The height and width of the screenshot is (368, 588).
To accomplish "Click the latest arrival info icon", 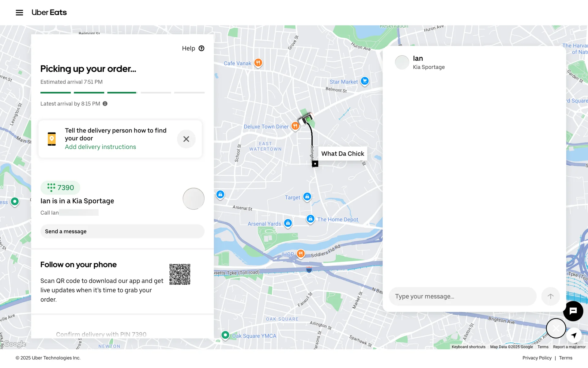I will click(105, 104).
